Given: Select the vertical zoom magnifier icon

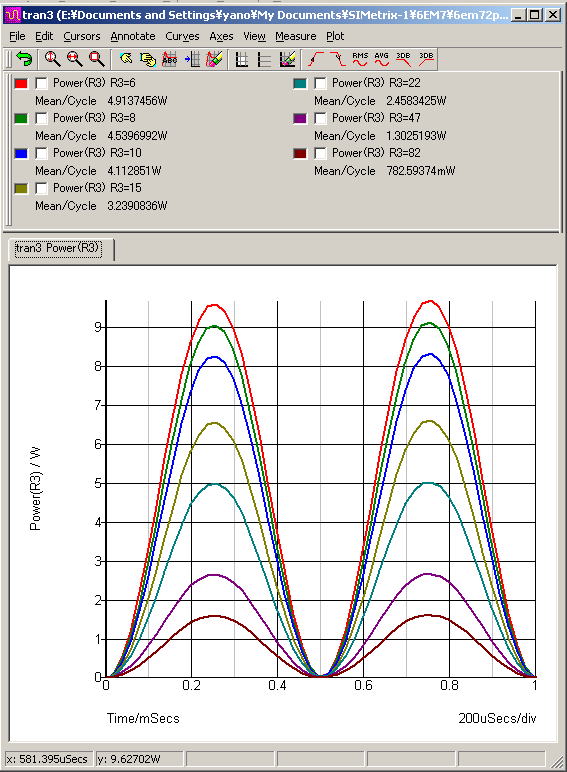Looking at the screenshot, I should 52,59.
